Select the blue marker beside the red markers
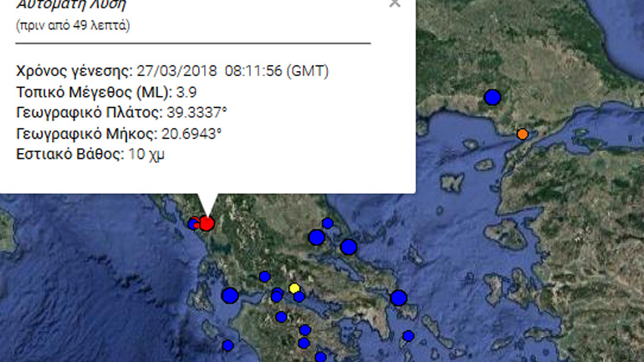Image resolution: width=644 pixels, height=362 pixels. (192, 224)
